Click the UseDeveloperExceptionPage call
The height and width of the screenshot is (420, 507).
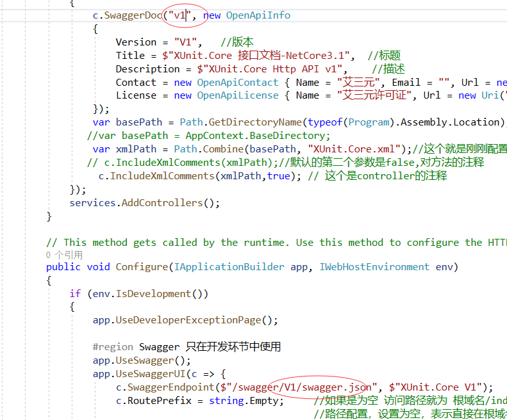click(x=188, y=320)
